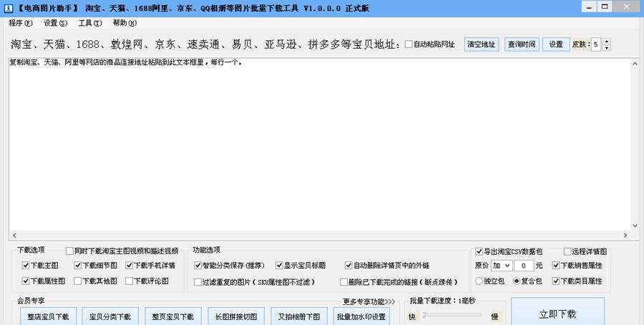Click the 宝贝分类下载 button
The width and height of the screenshot is (644, 325).
coord(110,316)
